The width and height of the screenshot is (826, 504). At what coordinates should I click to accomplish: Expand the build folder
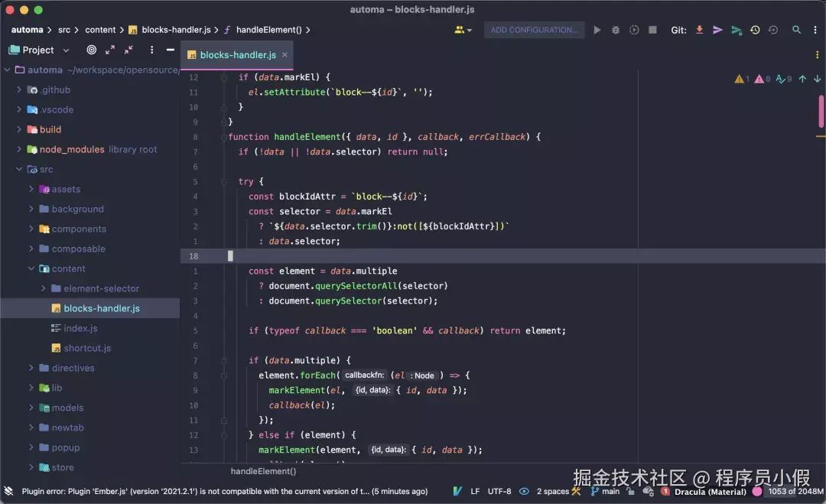pyautogui.click(x=19, y=129)
